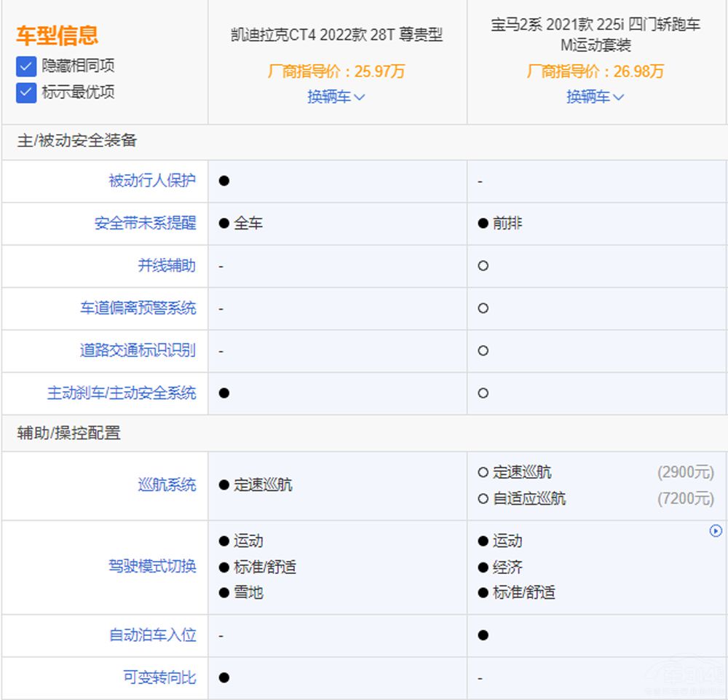Click the 被动行人保护 link
The width and height of the screenshot is (728, 700).
click(152, 181)
